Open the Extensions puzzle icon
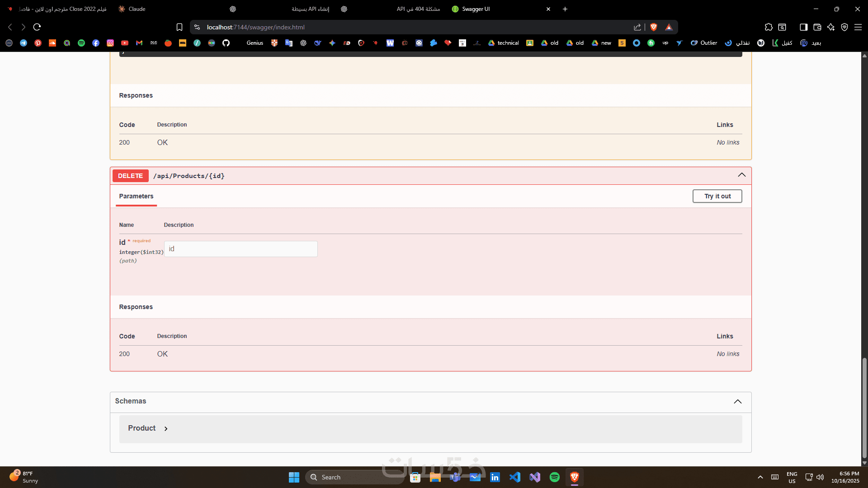Viewport: 868px width, 488px height. 769,27
